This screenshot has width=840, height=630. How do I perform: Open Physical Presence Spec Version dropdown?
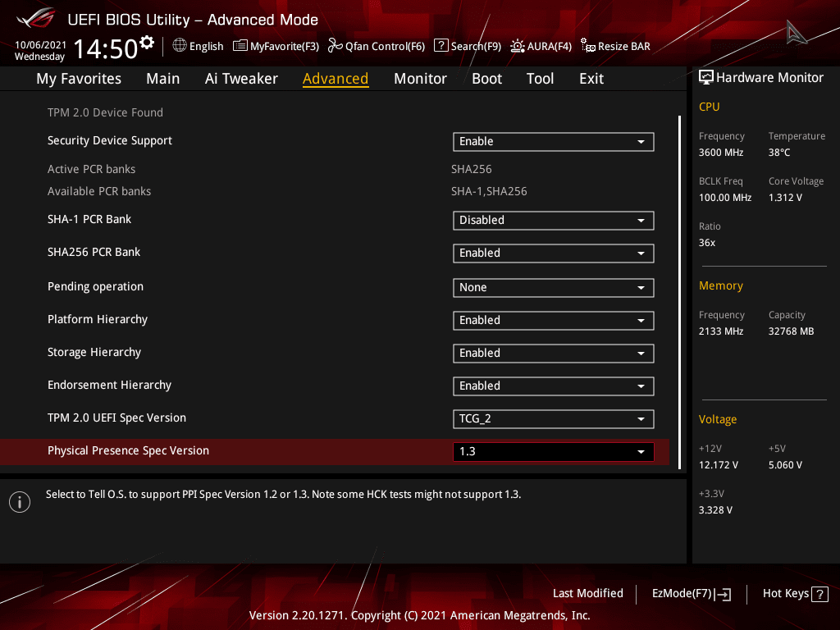pyautogui.click(x=554, y=452)
